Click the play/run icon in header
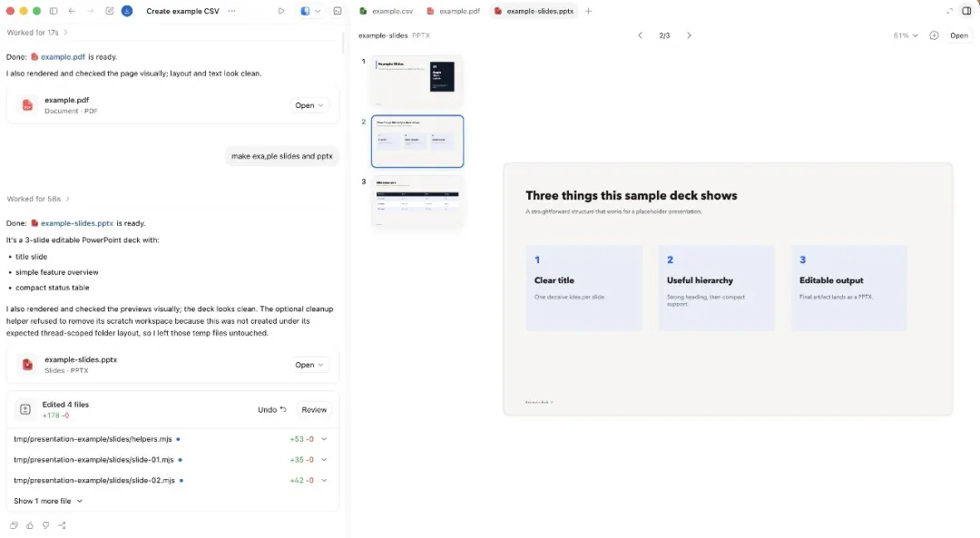The image size is (980, 538). 281,11
